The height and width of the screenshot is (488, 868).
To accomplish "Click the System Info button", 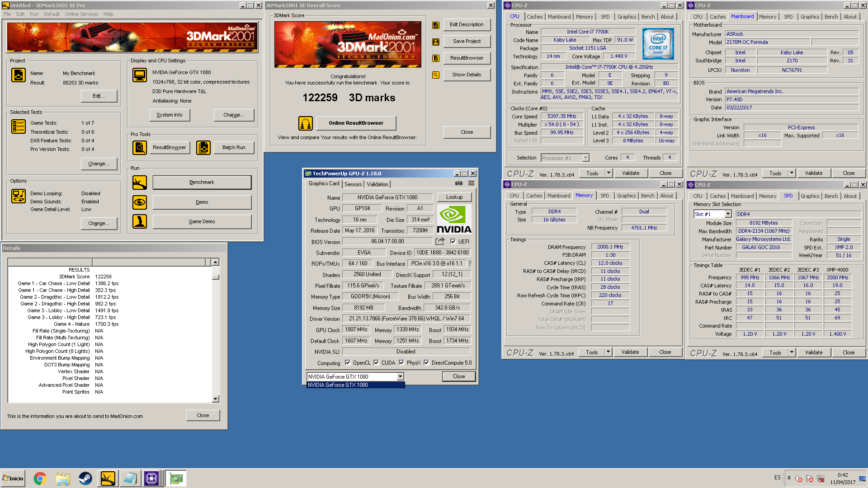I will tap(170, 115).
